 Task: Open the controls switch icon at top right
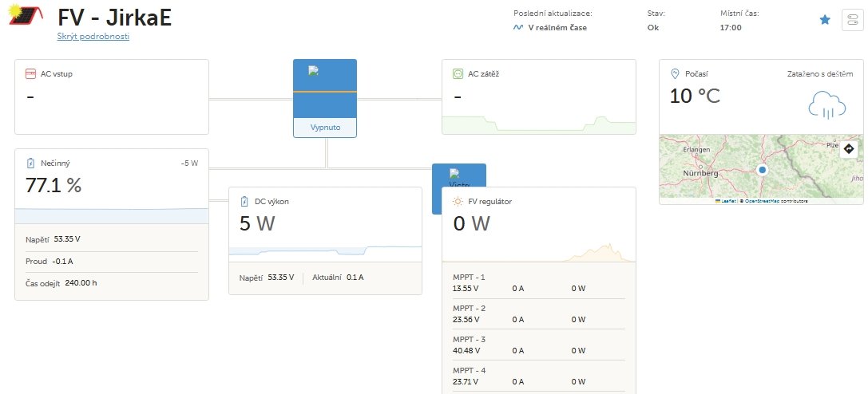tap(852, 21)
